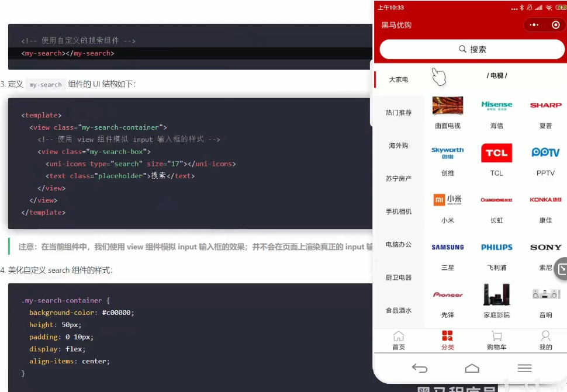Open the SHARP brand logo
Image resolution: width=567 pixels, height=392 pixels.
coord(546,105)
